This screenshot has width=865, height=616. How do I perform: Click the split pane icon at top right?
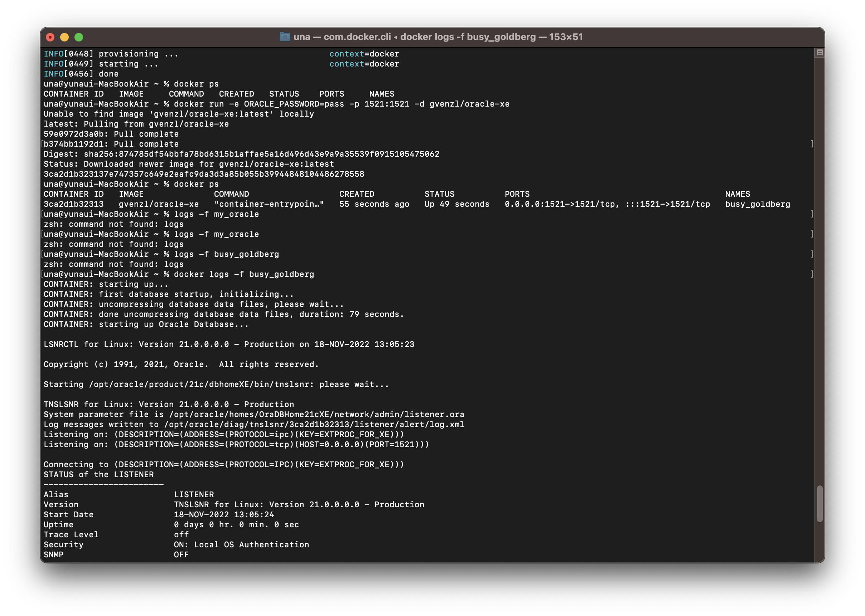tap(820, 53)
